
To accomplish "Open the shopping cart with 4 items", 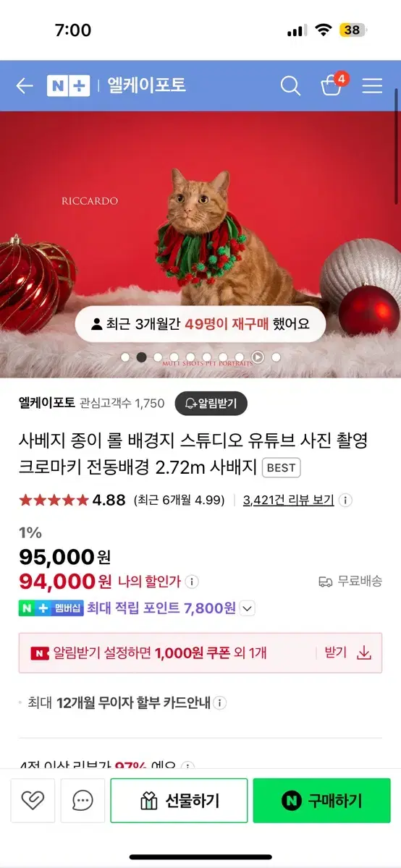I will point(333,85).
